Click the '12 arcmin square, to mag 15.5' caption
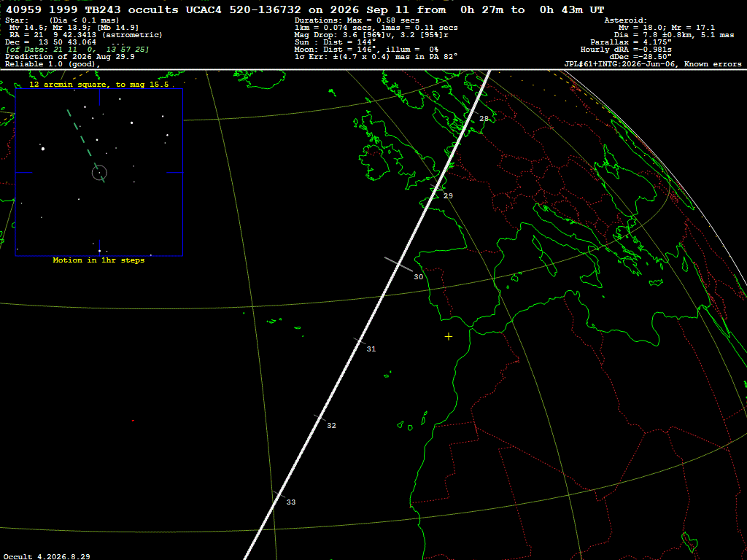 point(99,85)
